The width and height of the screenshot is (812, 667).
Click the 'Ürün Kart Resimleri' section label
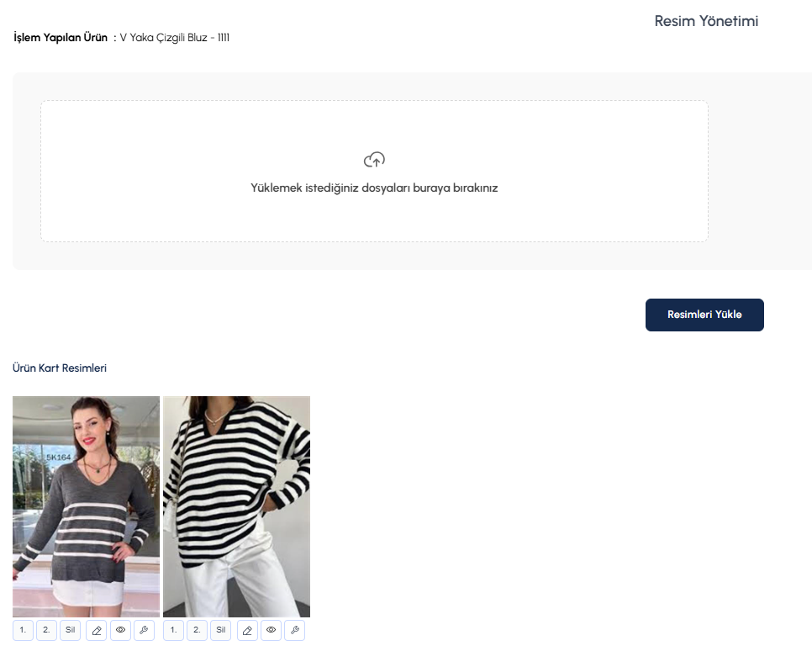click(x=60, y=368)
